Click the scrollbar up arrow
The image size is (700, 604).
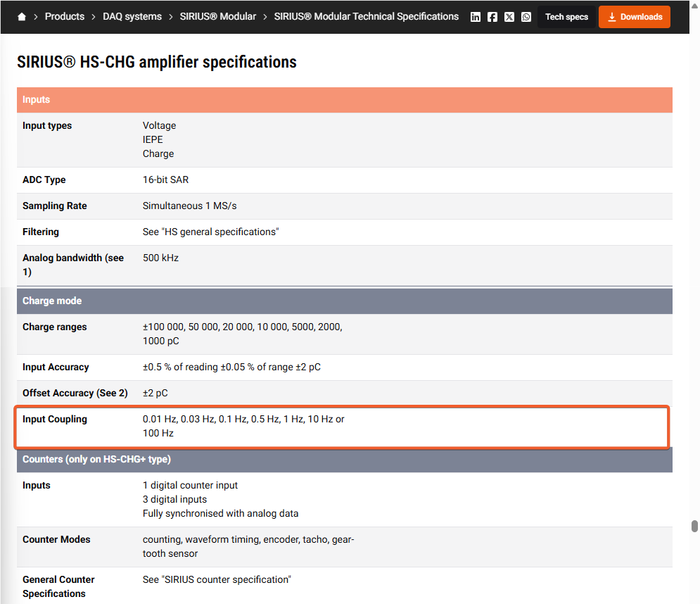[694, 6]
